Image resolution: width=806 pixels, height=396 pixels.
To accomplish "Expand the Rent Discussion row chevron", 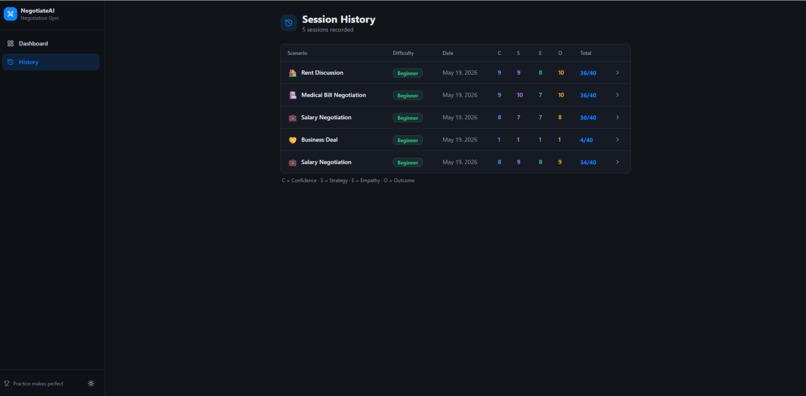I will [x=617, y=73].
